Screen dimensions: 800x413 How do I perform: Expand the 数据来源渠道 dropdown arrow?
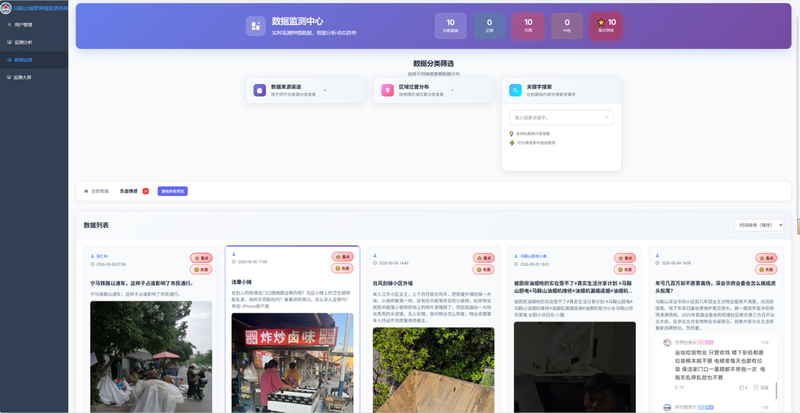tap(324, 90)
